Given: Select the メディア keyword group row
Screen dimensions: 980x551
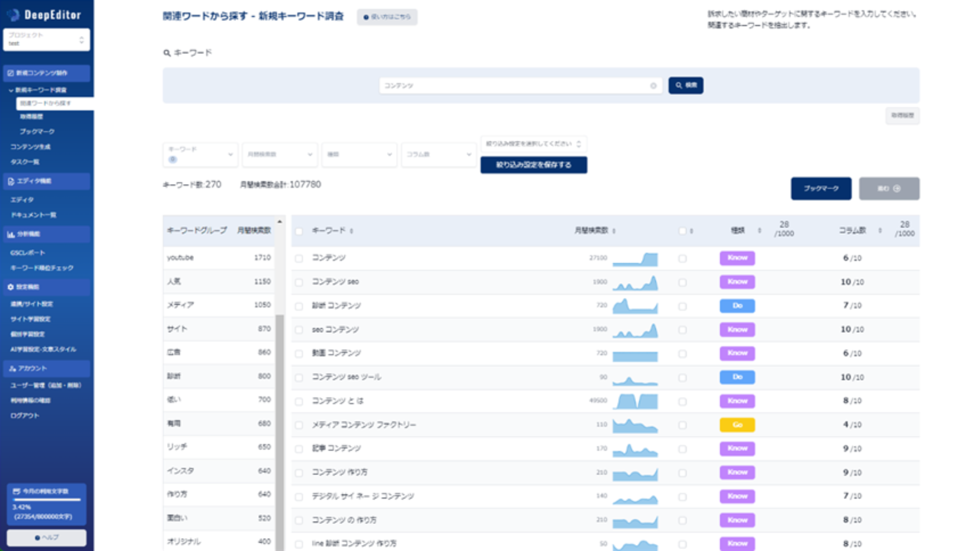Looking at the screenshot, I should coord(219,305).
